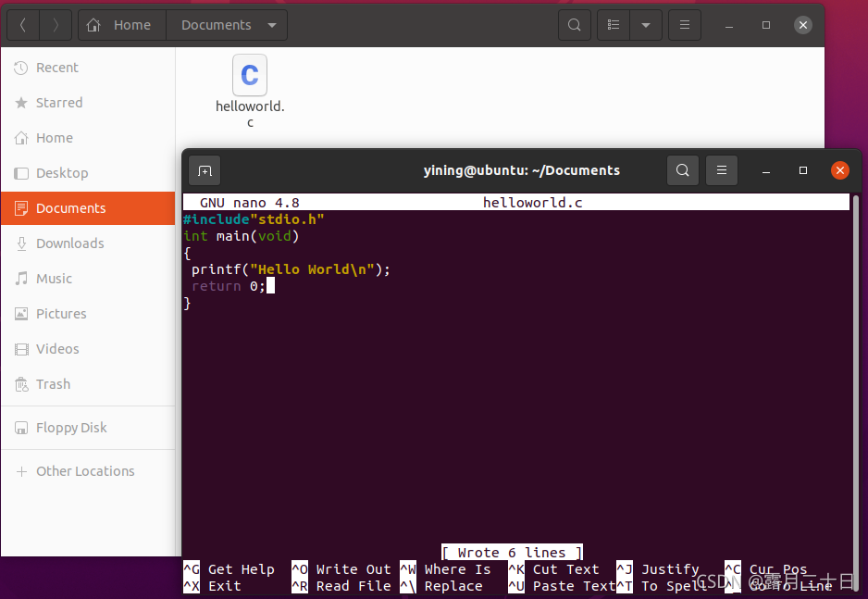Close the Terminal window
Viewport: 868px width, 599px height.
[x=839, y=170]
